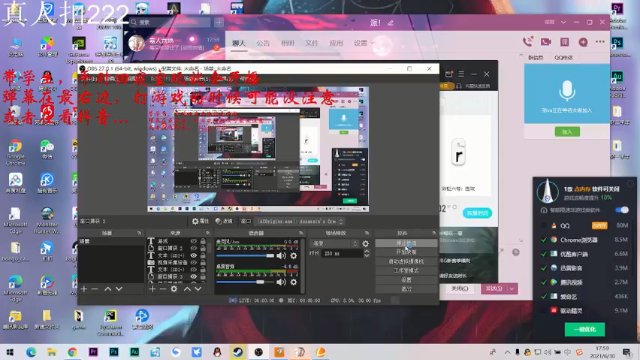Toggle lock on 视频采集设备 source

[203, 262]
